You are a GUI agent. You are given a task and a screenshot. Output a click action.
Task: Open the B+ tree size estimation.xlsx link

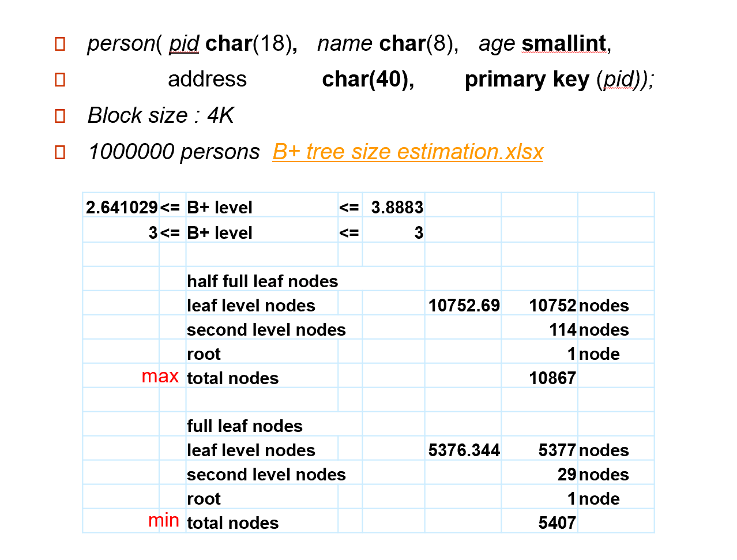[x=407, y=152]
